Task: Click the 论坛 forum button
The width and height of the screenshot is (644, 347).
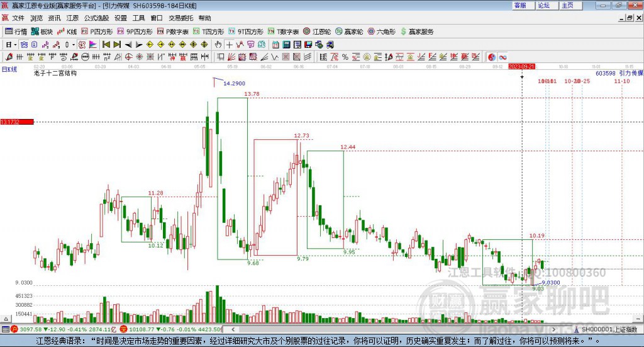Action: pyautogui.click(x=547, y=5)
